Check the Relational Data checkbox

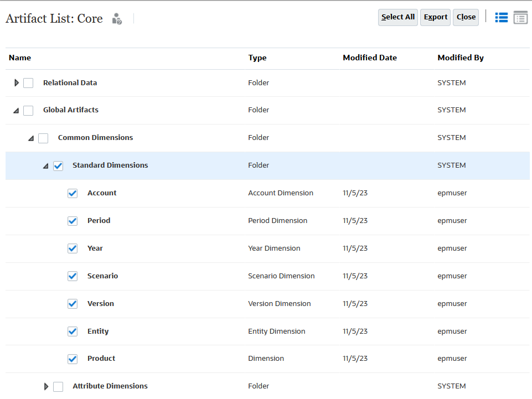pyautogui.click(x=28, y=83)
